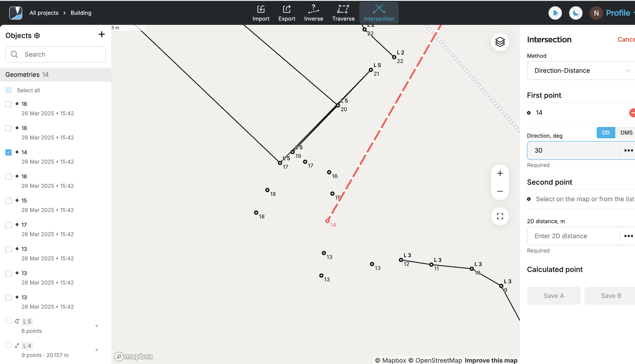635x364 pixels.
Task: Click the N profile avatar
Action: pyautogui.click(x=596, y=13)
